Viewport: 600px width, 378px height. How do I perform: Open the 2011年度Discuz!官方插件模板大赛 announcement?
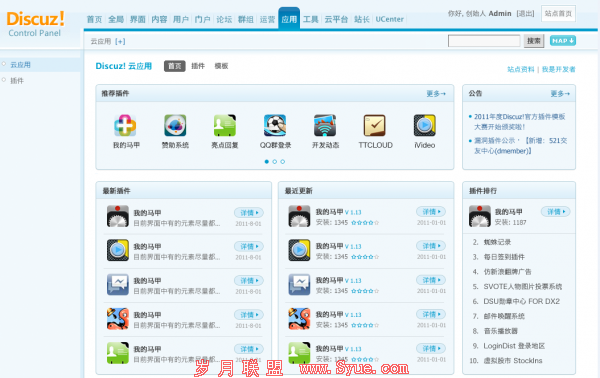520,122
